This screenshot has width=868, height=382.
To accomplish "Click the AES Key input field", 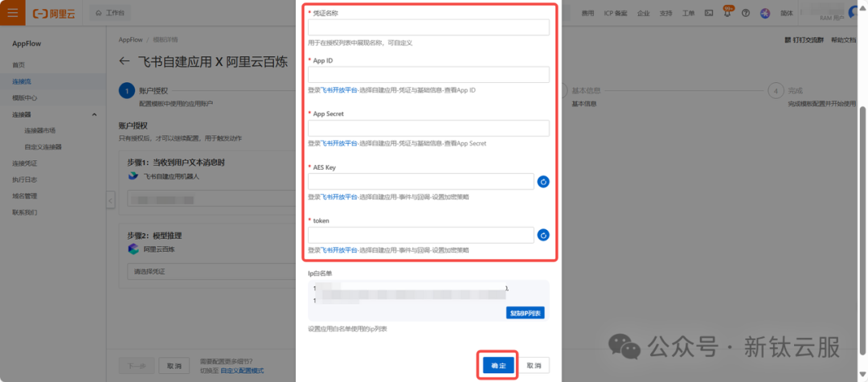I will point(420,182).
